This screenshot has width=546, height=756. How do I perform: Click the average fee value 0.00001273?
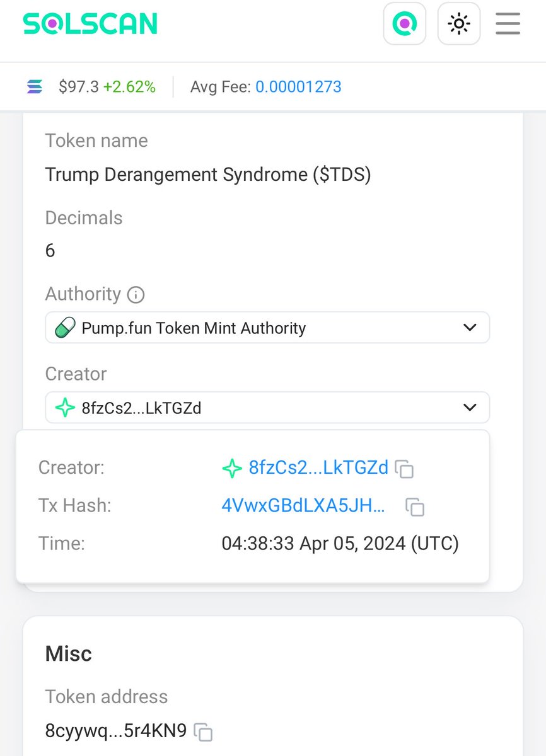pos(298,87)
